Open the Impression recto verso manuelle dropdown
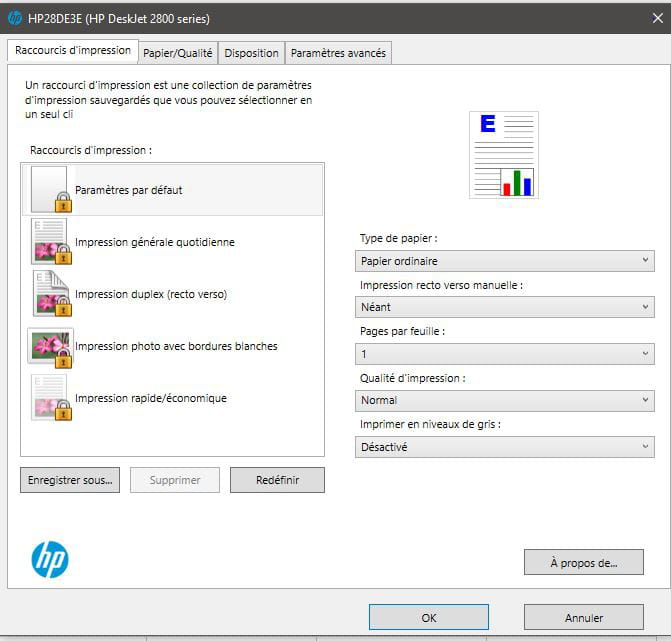The height and width of the screenshot is (641, 671). (505, 307)
